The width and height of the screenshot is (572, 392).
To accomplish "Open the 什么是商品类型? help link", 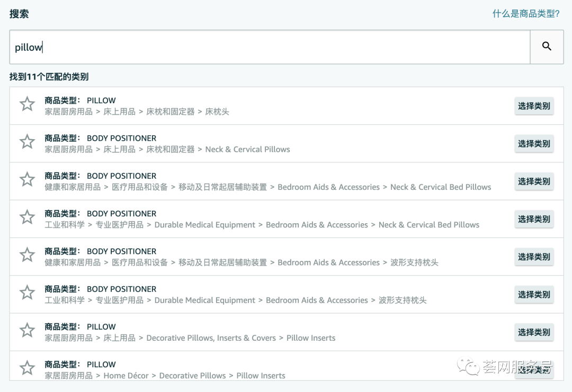I will click(x=525, y=14).
